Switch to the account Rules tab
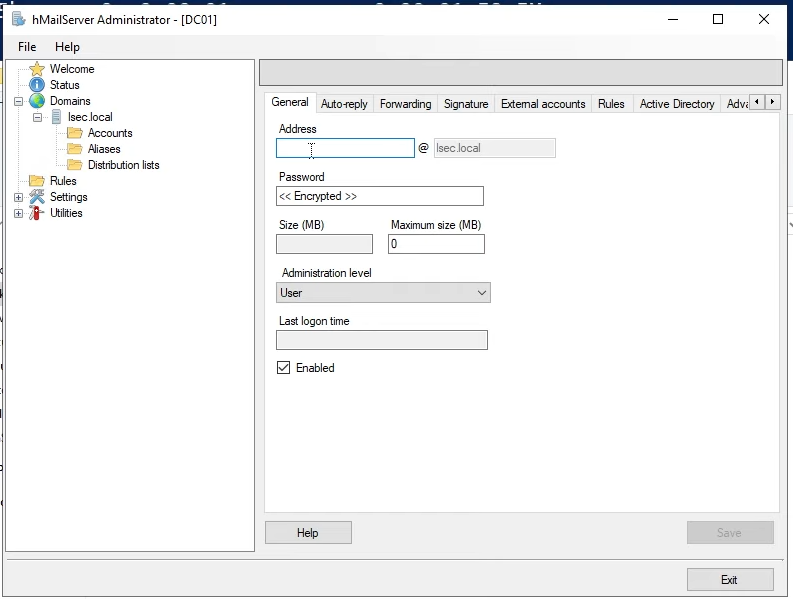The image size is (793, 599). [611, 104]
